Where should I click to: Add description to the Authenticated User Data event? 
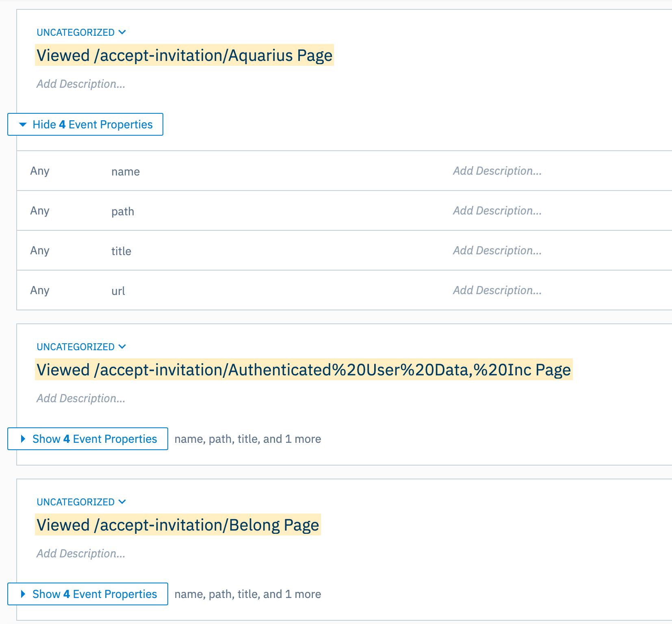pyautogui.click(x=81, y=399)
